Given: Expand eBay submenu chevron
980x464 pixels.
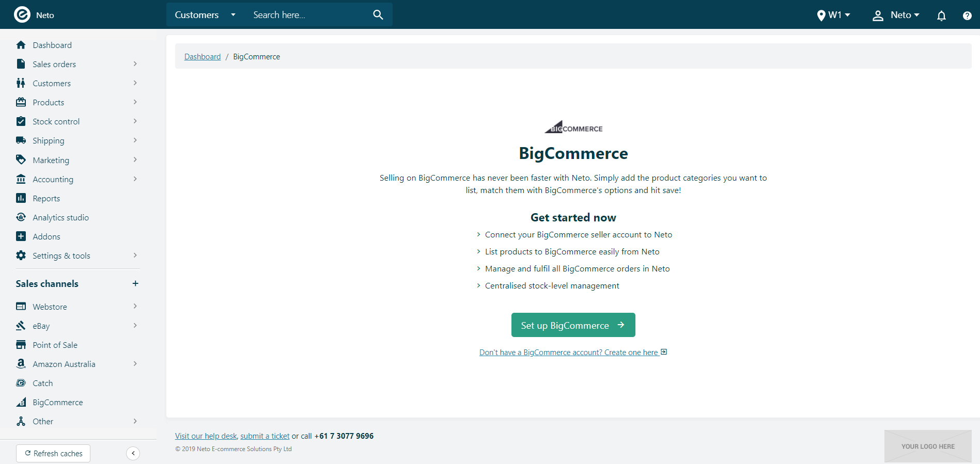Looking at the screenshot, I should (x=135, y=326).
